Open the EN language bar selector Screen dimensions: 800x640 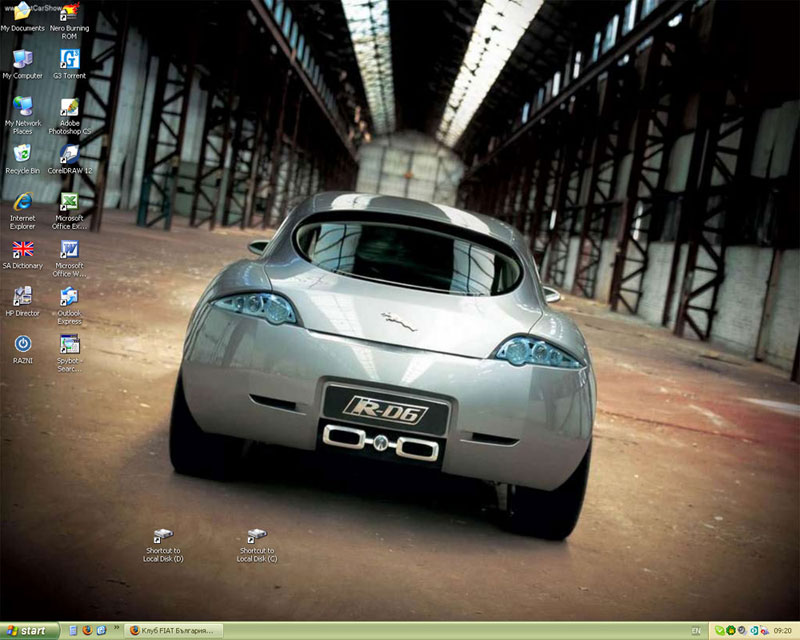[x=696, y=631]
